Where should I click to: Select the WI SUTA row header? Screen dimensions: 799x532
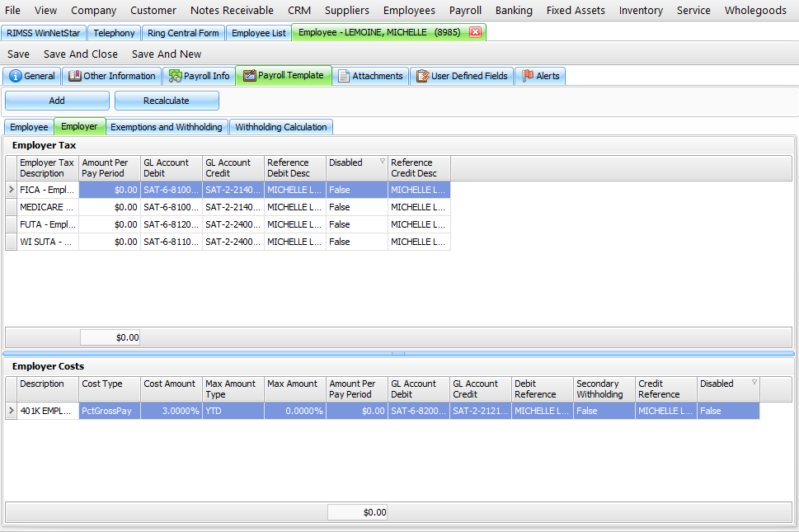coord(12,242)
